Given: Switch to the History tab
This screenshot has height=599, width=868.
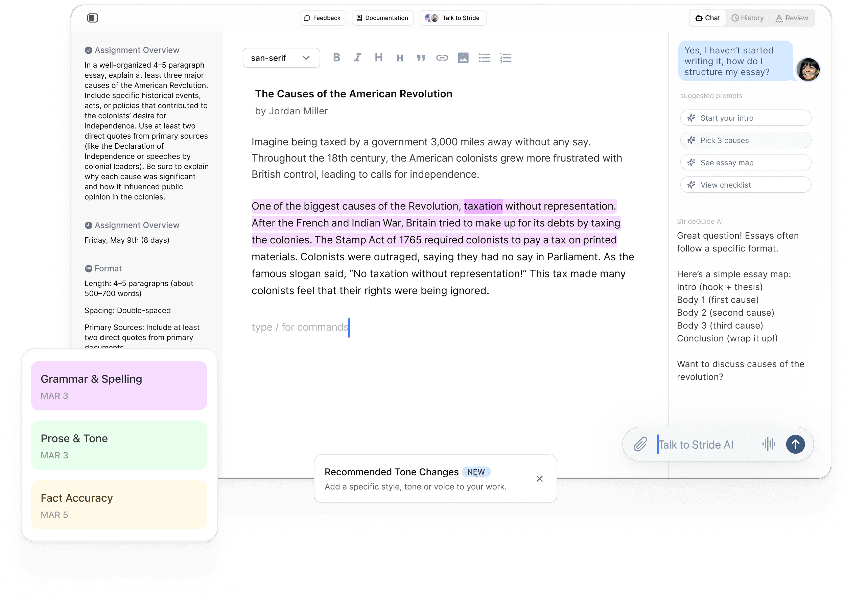Looking at the screenshot, I should (x=748, y=18).
